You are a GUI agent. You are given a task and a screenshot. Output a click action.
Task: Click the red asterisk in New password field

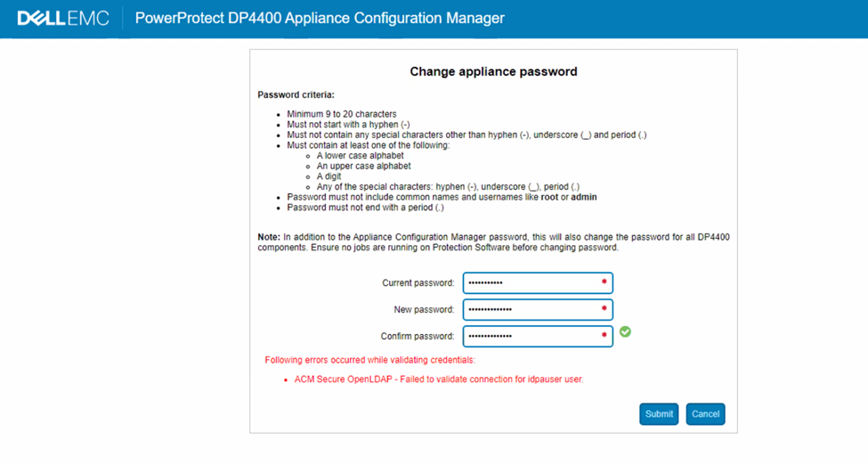point(604,309)
